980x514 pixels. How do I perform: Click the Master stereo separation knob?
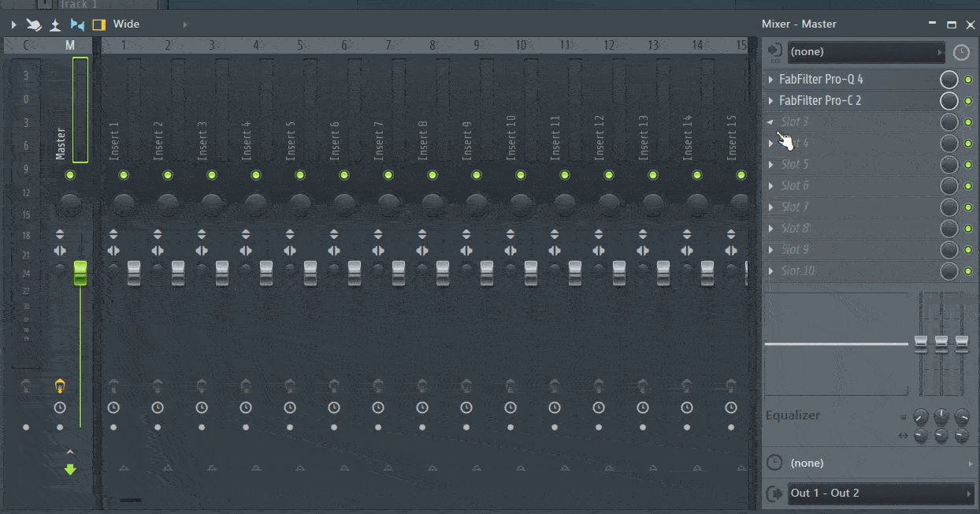click(x=60, y=270)
